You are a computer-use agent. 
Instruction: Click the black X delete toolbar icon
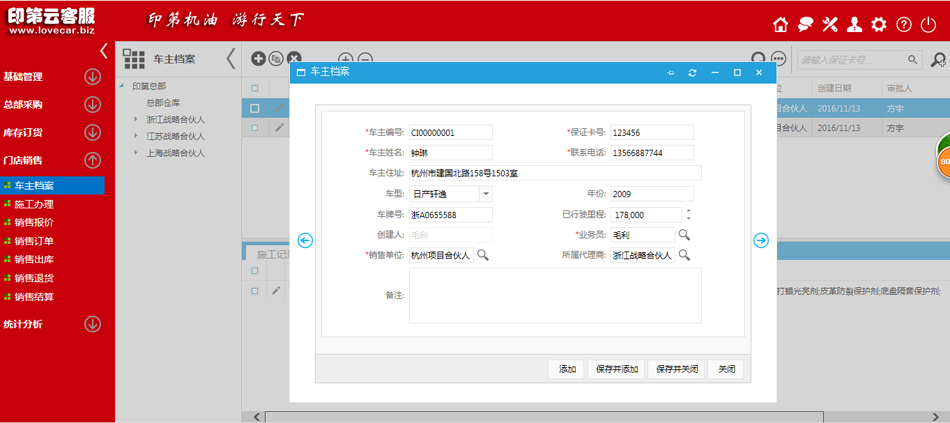pos(294,58)
